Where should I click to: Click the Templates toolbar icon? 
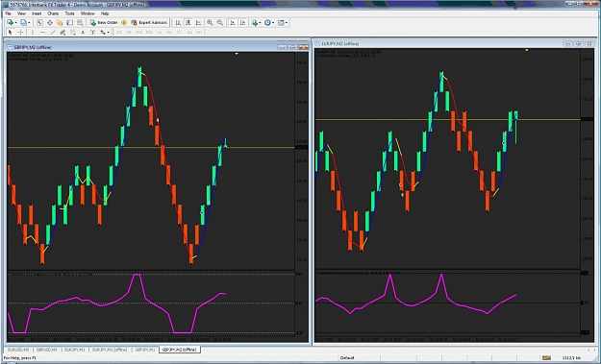point(281,23)
